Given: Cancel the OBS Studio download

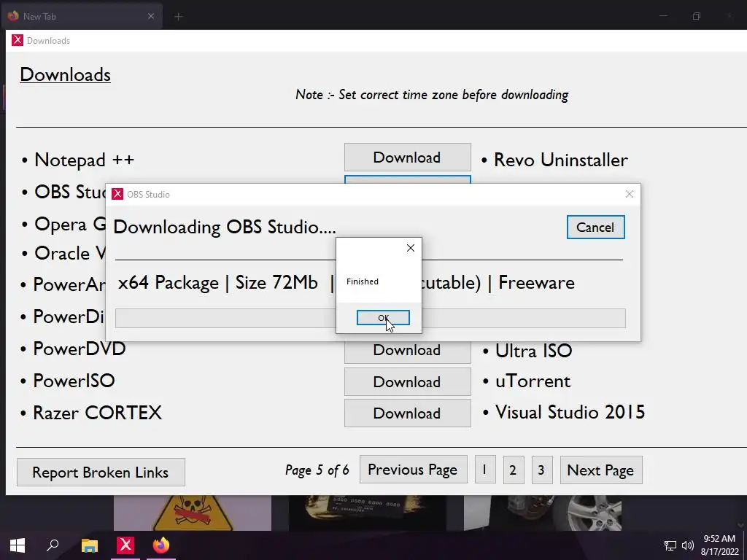Looking at the screenshot, I should (595, 227).
